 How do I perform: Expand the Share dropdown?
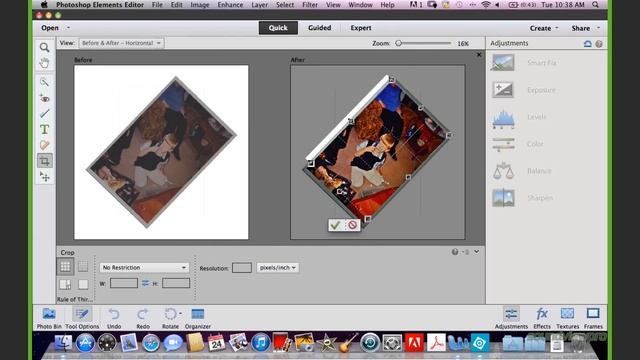598,28
